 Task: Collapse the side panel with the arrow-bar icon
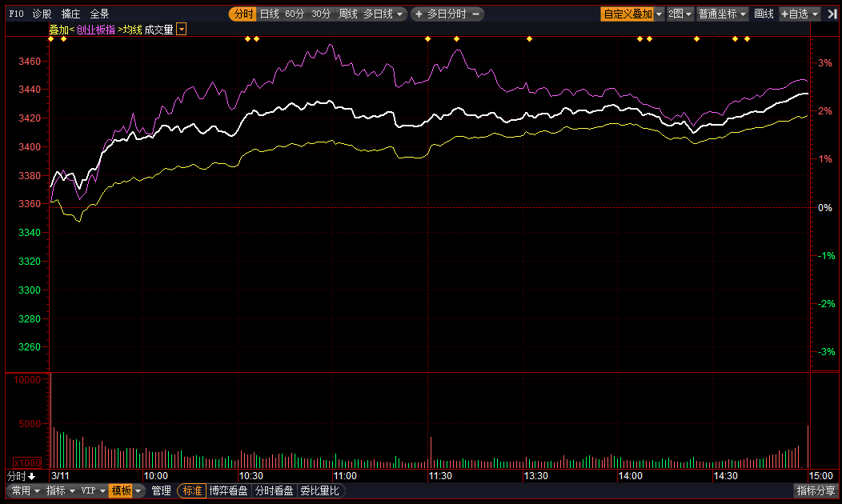coord(832,14)
